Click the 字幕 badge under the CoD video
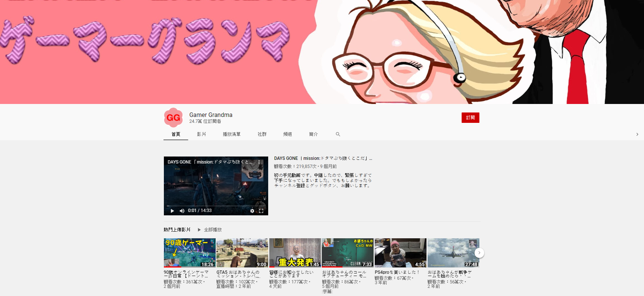 pyautogui.click(x=327, y=292)
